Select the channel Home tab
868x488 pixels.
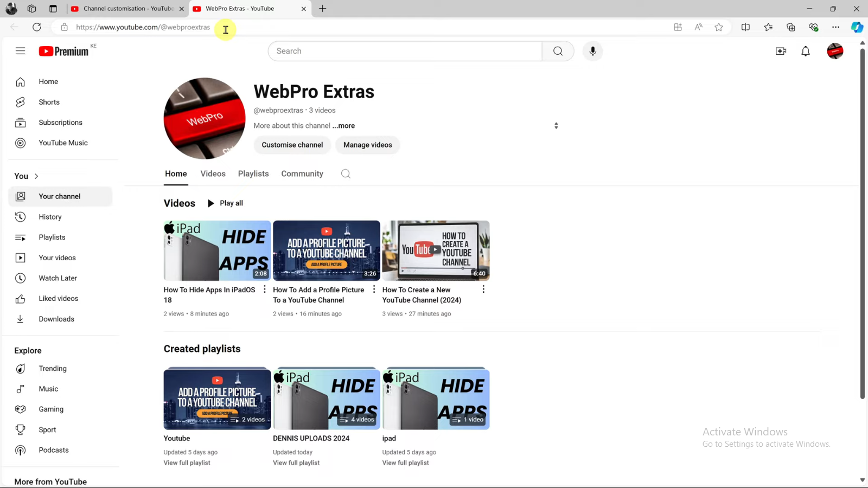pos(176,174)
